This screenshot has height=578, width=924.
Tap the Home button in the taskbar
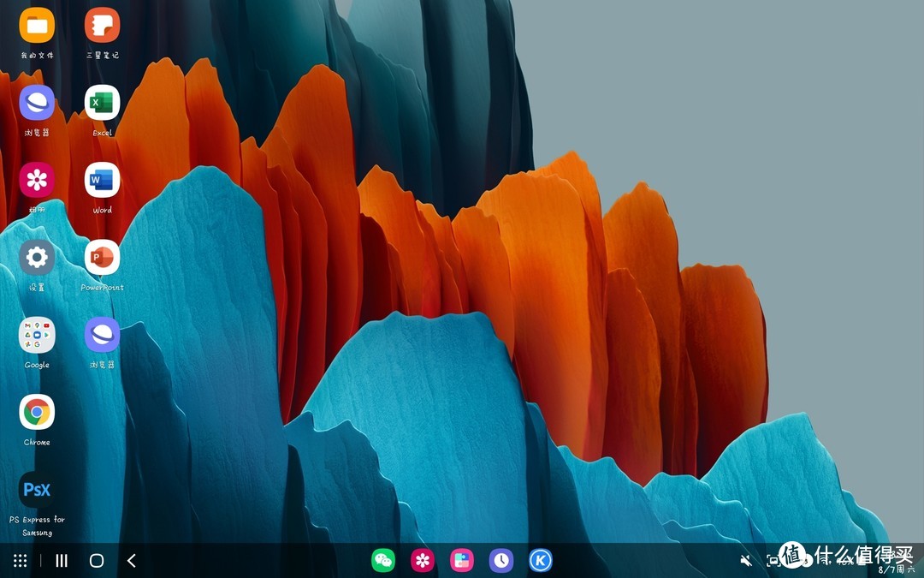pyautogui.click(x=97, y=560)
